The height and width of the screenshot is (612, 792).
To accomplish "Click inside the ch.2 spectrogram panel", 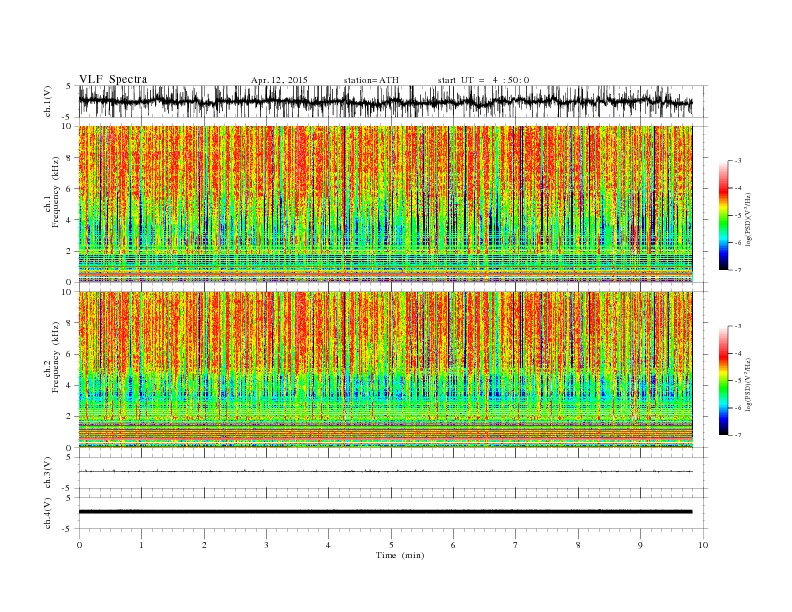I will tap(385, 370).
